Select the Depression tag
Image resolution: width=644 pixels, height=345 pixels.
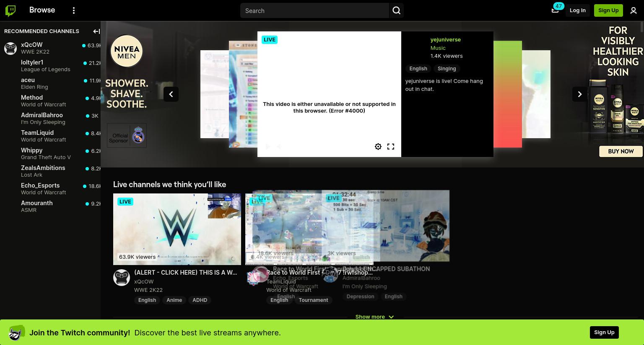click(360, 296)
